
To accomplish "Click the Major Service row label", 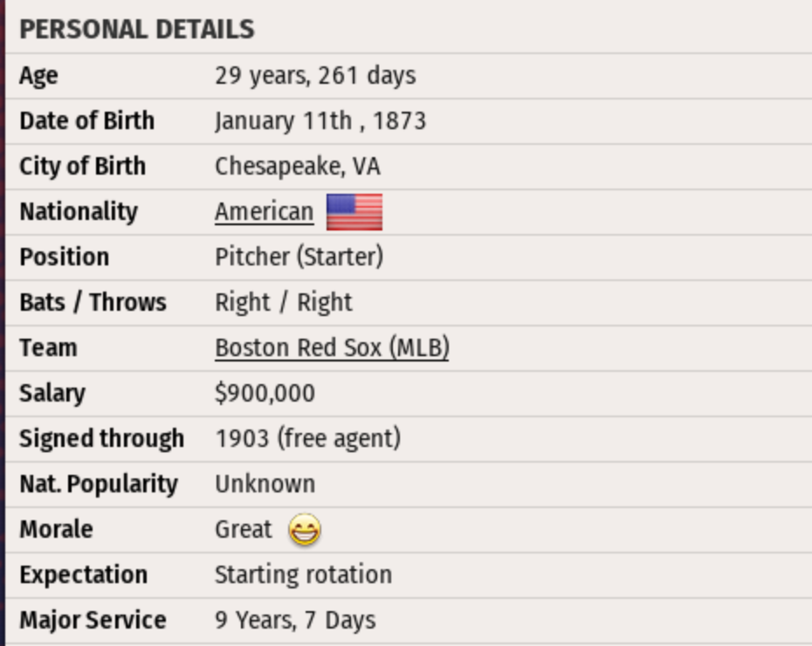I will tap(93, 620).
